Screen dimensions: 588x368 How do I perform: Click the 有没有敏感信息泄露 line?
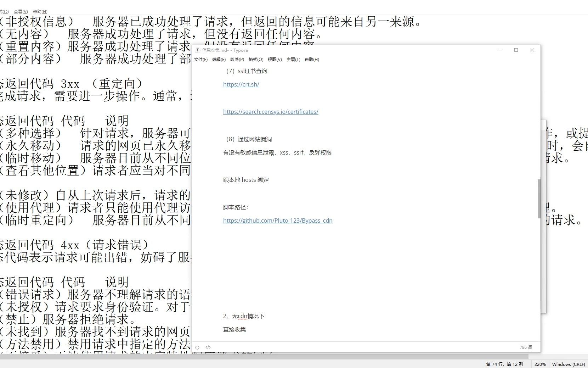click(x=277, y=153)
